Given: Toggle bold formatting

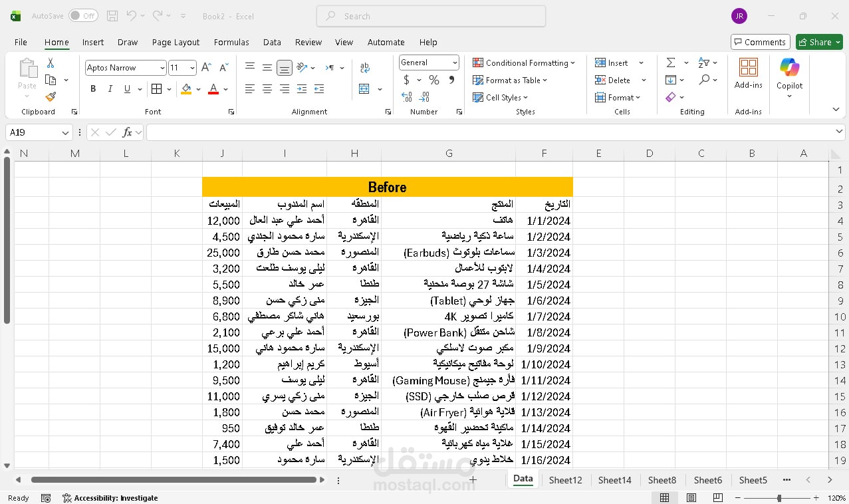Looking at the screenshot, I should (93, 88).
